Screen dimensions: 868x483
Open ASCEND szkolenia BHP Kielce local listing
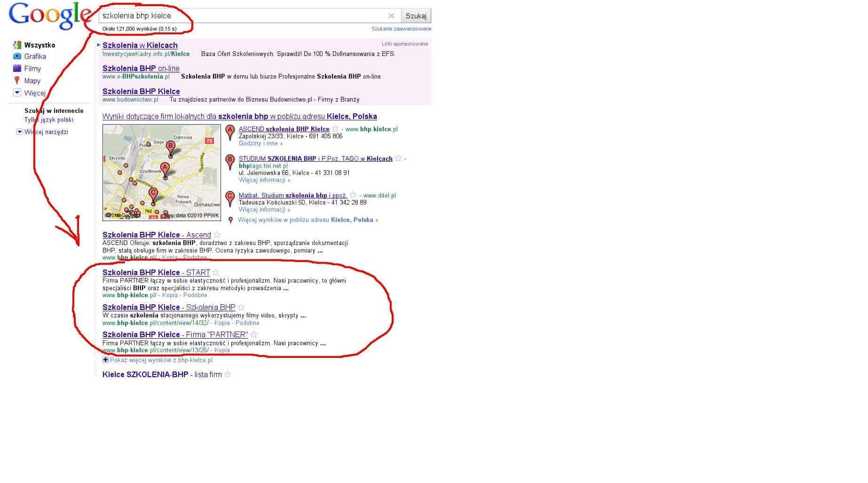click(284, 129)
